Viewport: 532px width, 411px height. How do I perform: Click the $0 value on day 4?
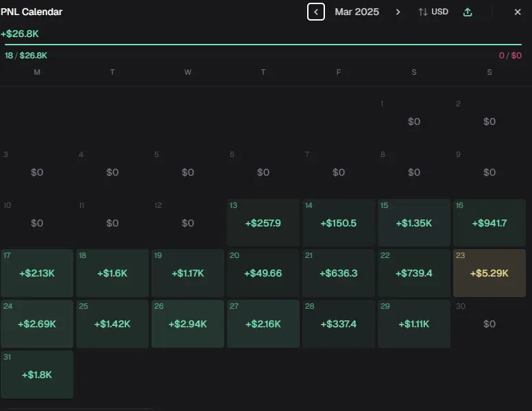tap(112, 172)
